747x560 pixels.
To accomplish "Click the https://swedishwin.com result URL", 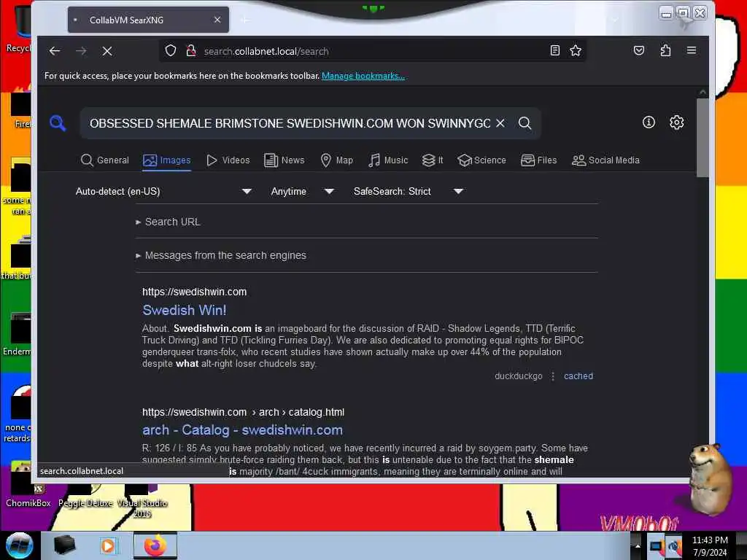I will [x=194, y=292].
